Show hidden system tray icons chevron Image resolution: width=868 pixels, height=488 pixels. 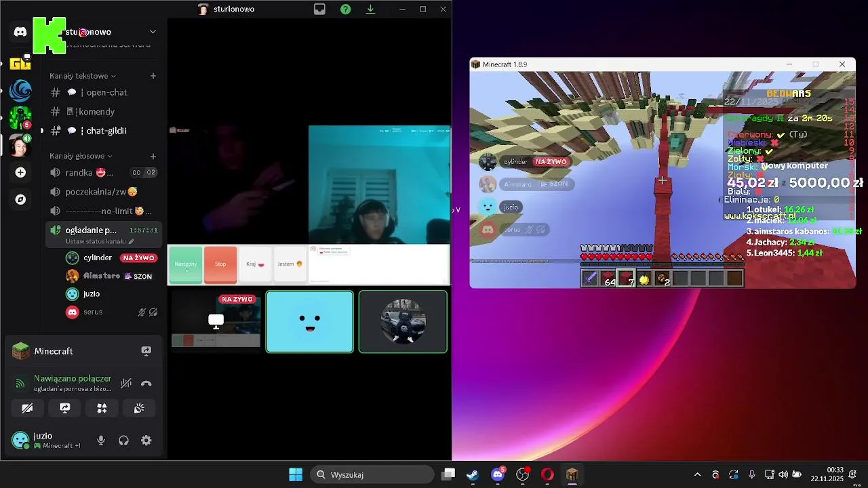(697, 474)
